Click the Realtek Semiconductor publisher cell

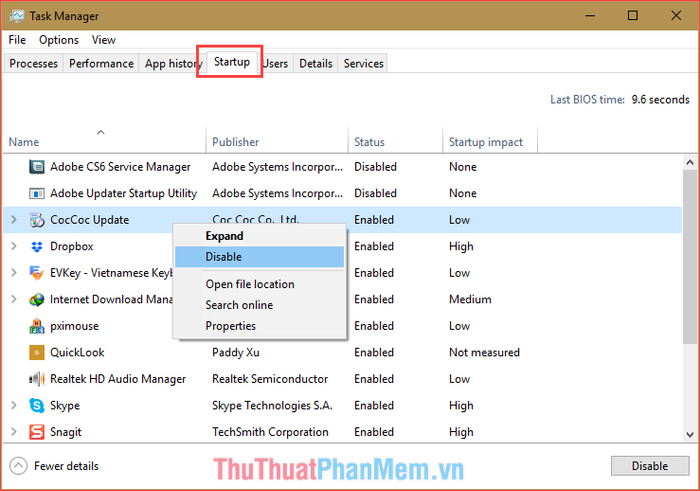point(270,379)
